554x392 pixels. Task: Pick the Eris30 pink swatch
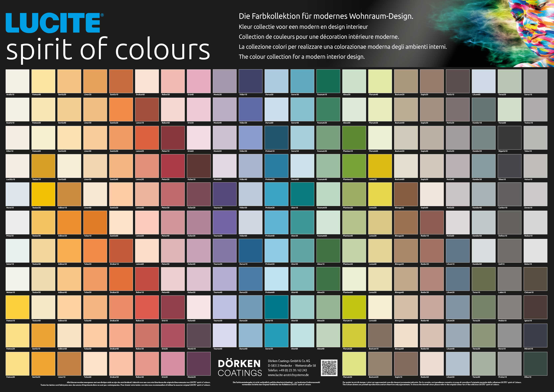(x=173, y=364)
